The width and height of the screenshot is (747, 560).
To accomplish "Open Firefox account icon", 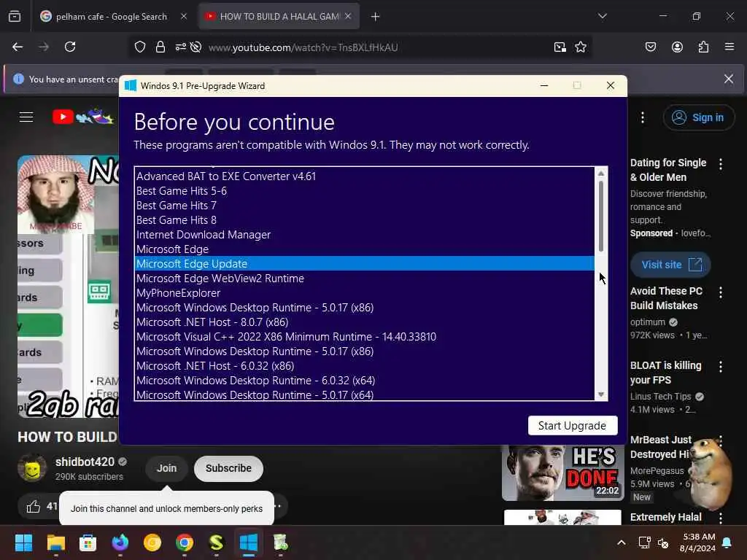I will (677, 47).
